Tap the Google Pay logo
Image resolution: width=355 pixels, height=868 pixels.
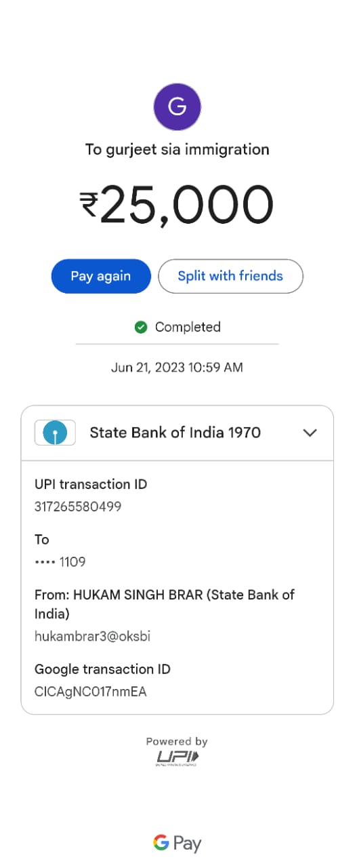[177, 843]
